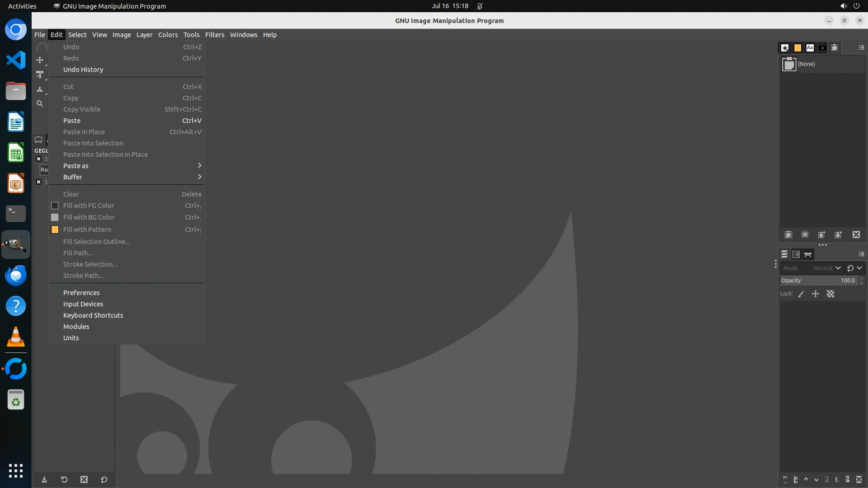Open the Channels tab icon

click(x=796, y=255)
